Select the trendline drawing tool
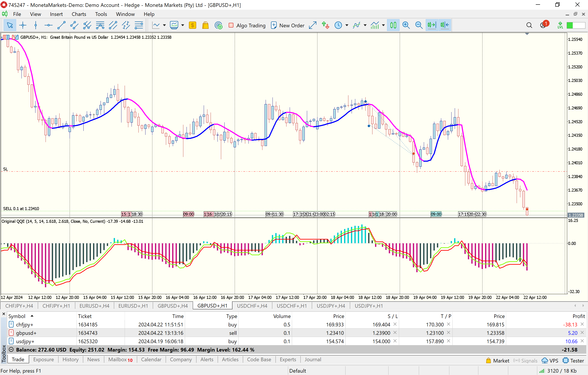588x375 pixels. 61,25
